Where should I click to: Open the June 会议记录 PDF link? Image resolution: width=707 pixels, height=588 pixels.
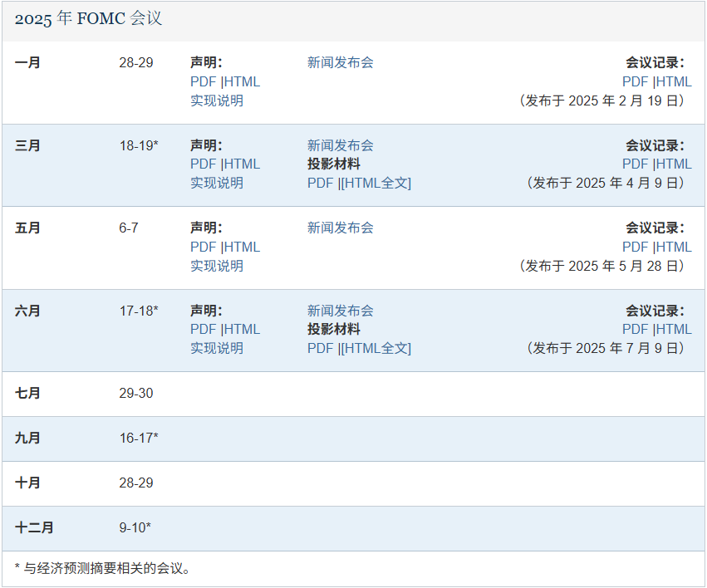click(x=636, y=330)
